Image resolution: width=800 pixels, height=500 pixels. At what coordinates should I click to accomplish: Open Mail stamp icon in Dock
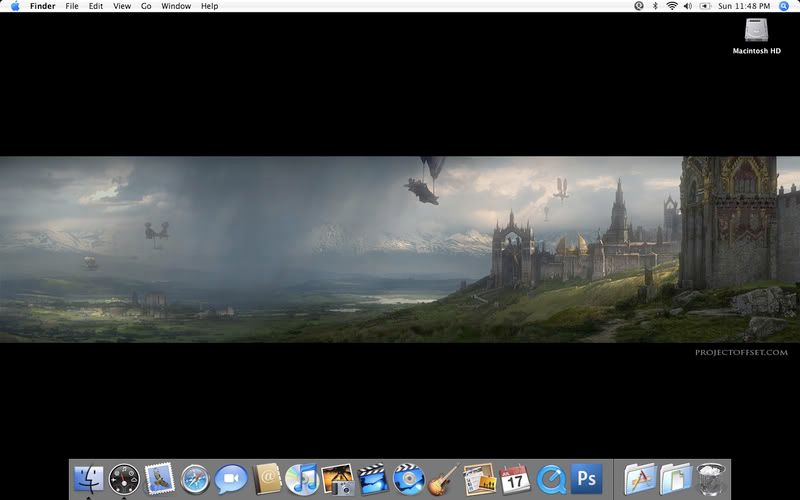(x=160, y=479)
